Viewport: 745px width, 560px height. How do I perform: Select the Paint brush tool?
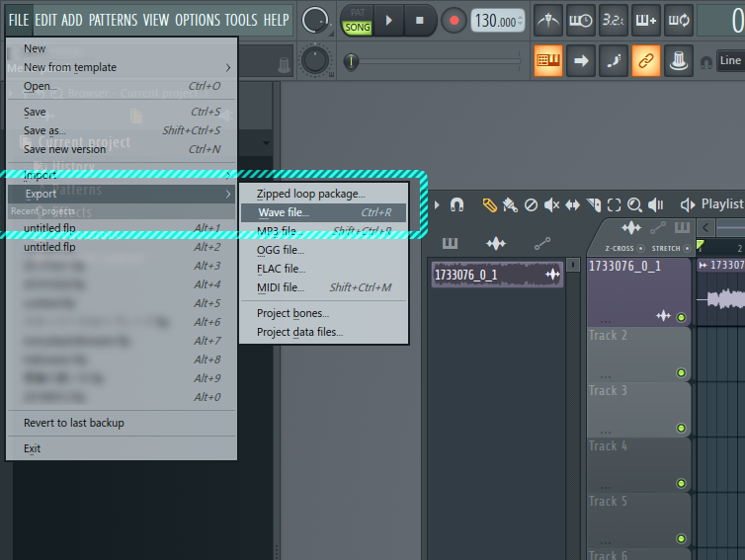pos(510,204)
